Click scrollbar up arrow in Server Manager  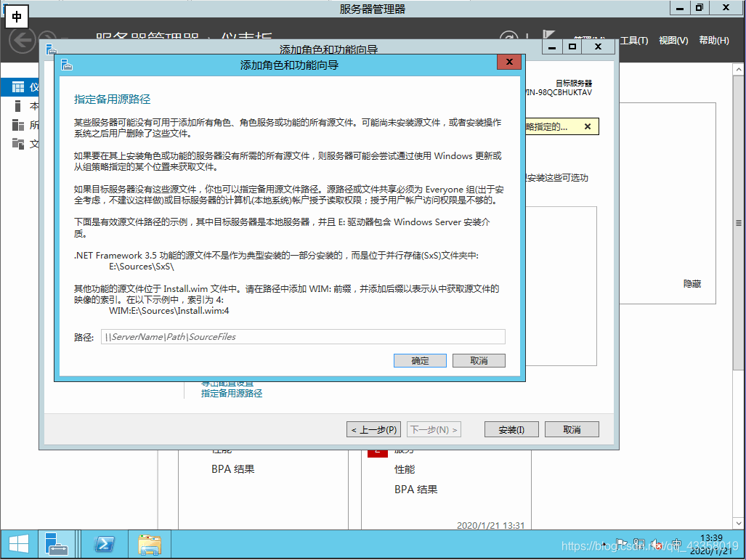pos(739,70)
